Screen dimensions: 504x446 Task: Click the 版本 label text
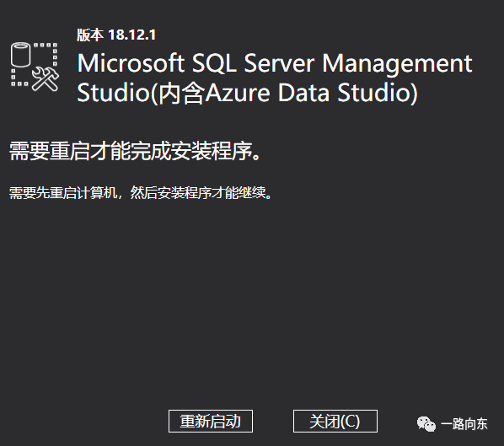tap(90, 35)
